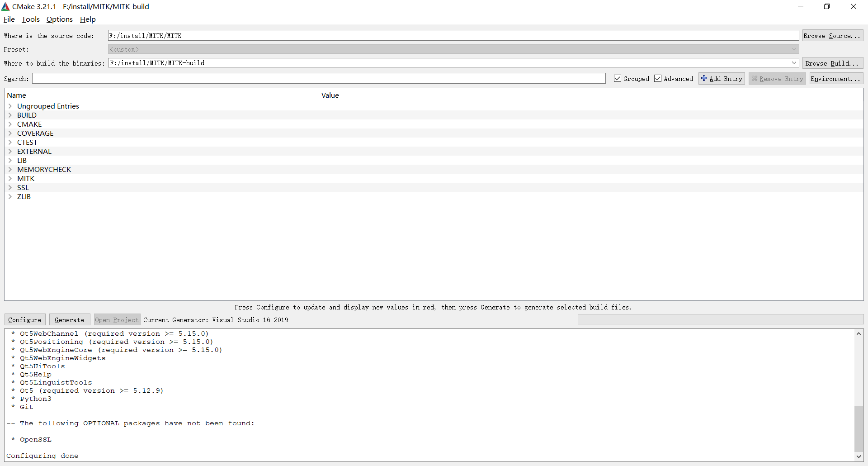Select the EXTERNAL tree row label

point(34,151)
